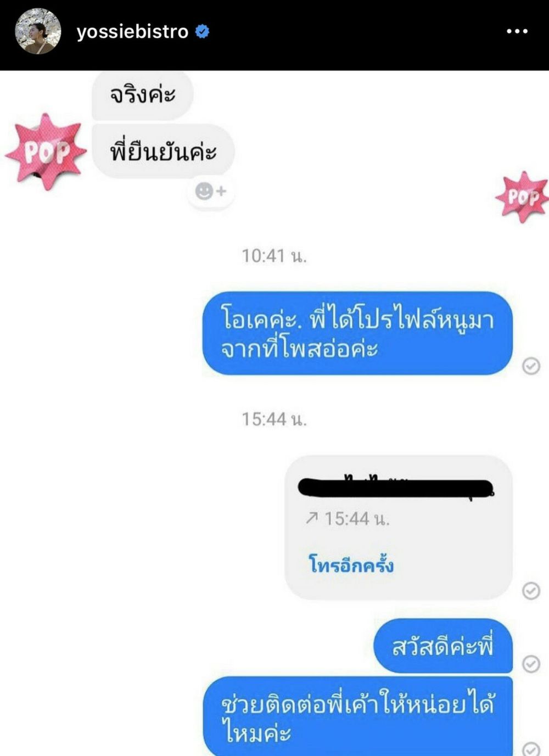Open the redacted call card
Viewport: 549px width, 756px height.
[399, 527]
